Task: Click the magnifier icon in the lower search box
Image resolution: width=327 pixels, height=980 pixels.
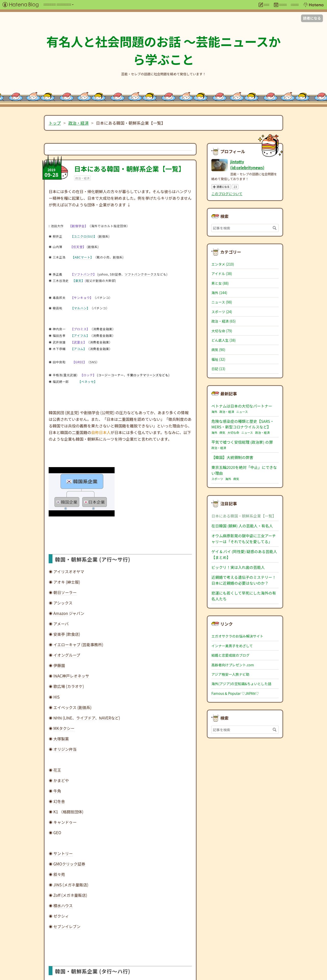Action: 275,730
